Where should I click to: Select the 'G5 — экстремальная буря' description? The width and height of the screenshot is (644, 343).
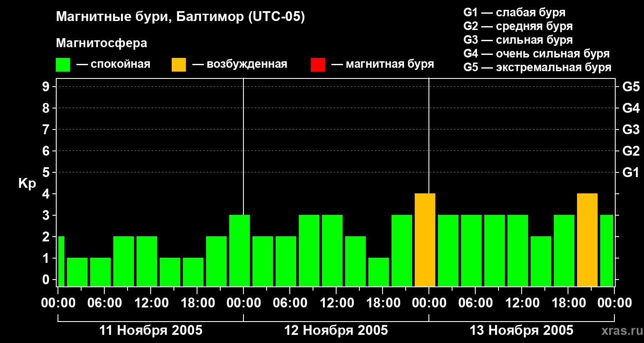tap(537, 67)
